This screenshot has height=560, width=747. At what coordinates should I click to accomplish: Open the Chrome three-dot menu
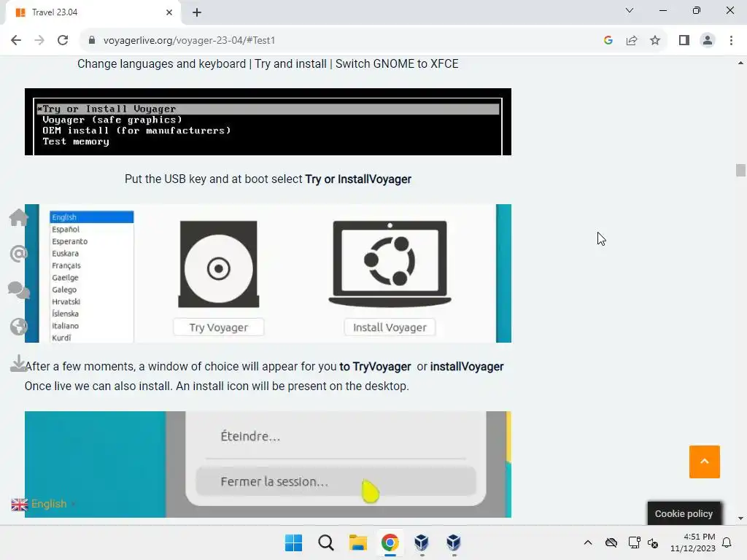(731, 40)
